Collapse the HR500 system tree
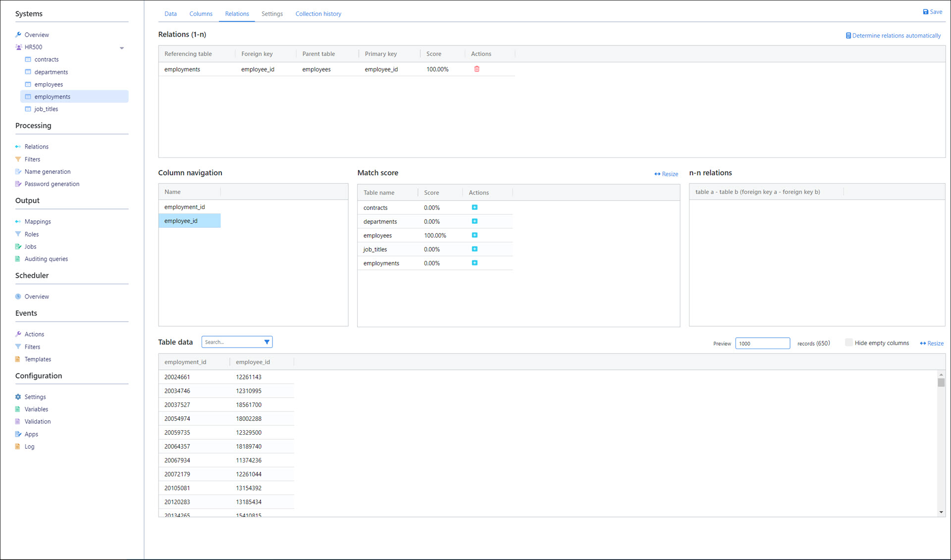The image size is (951, 560). coord(122,48)
